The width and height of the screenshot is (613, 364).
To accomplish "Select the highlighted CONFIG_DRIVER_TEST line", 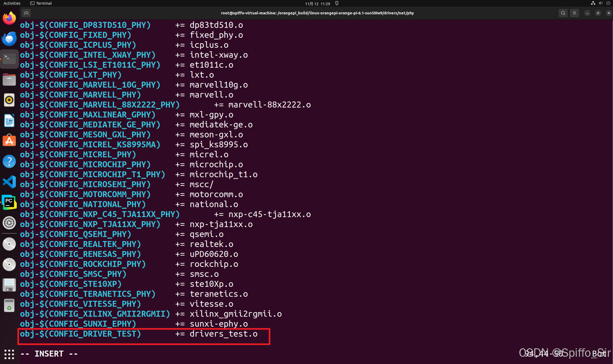I will click(144, 334).
